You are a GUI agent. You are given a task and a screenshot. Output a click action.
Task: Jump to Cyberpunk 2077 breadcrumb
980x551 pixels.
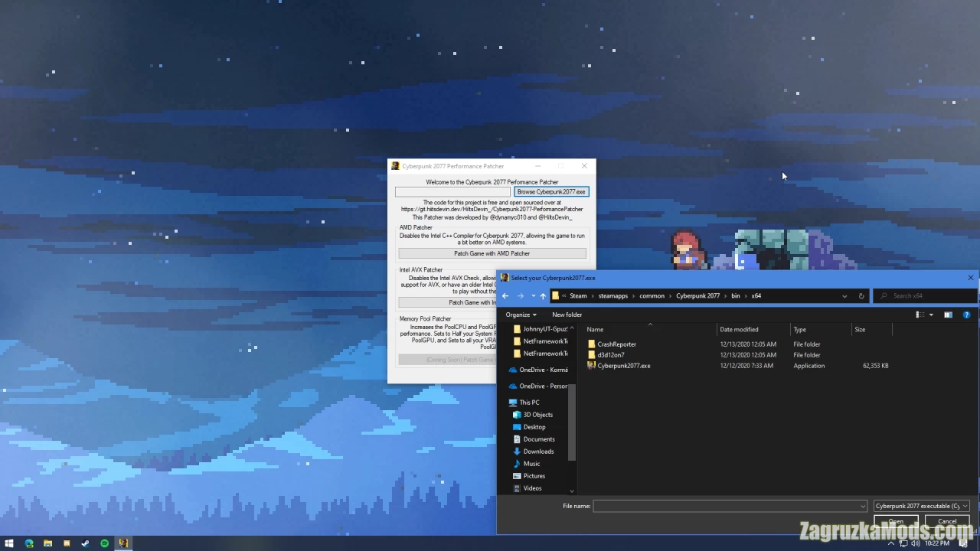(x=697, y=296)
